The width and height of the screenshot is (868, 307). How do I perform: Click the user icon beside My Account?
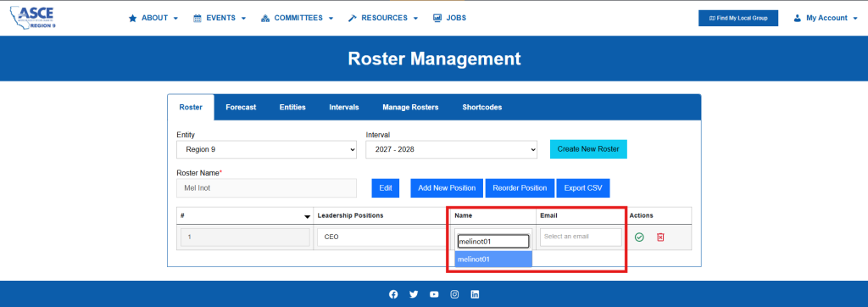click(x=797, y=18)
